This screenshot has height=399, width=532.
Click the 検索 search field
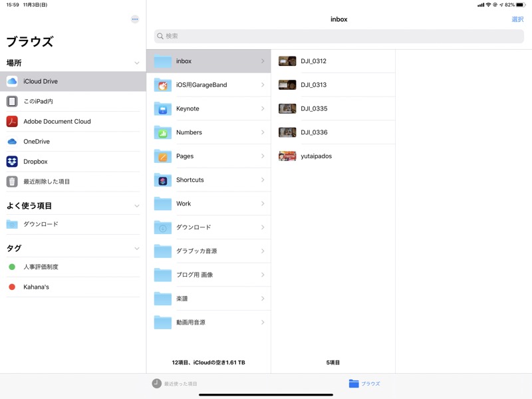[338, 36]
